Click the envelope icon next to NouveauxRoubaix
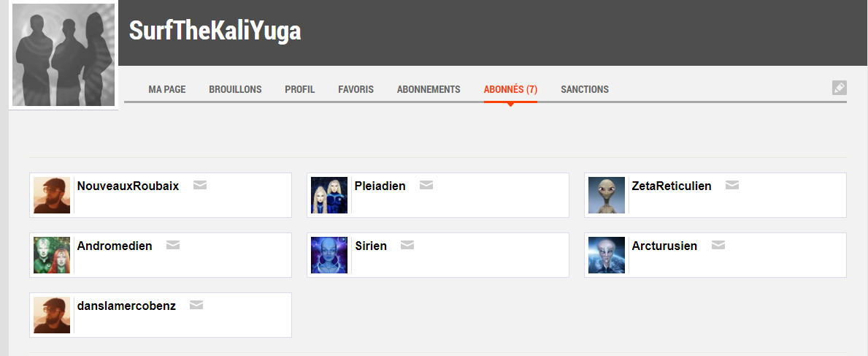The width and height of the screenshot is (868, 356). (200, 186)
